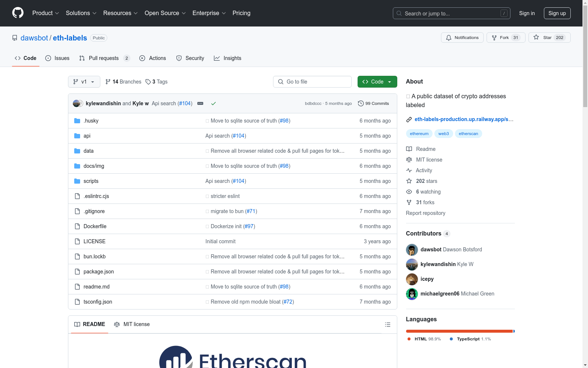Open the docs/img folder
This screenshot has height=368, width=588.
coord(94,166)
